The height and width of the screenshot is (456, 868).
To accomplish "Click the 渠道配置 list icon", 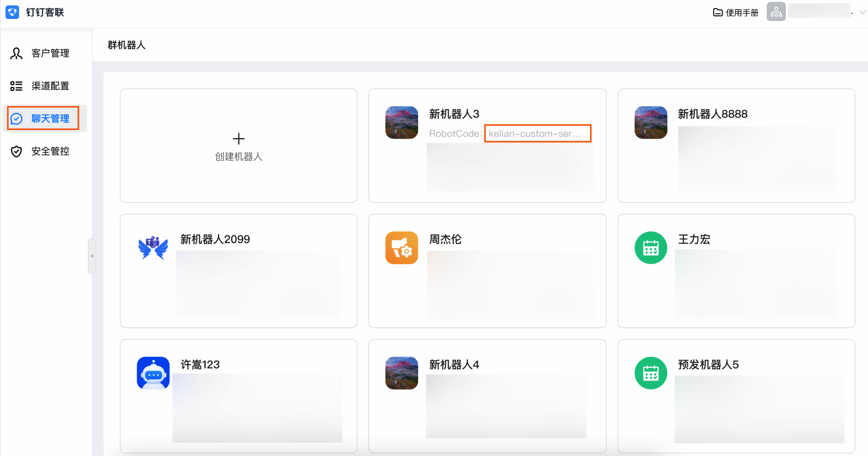I will [16, 86].
